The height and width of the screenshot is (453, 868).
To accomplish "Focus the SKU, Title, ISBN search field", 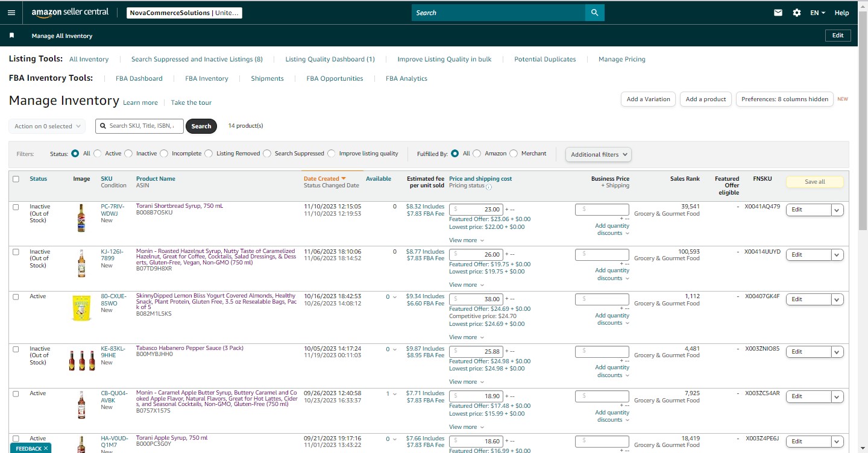I will click(139, 126).
